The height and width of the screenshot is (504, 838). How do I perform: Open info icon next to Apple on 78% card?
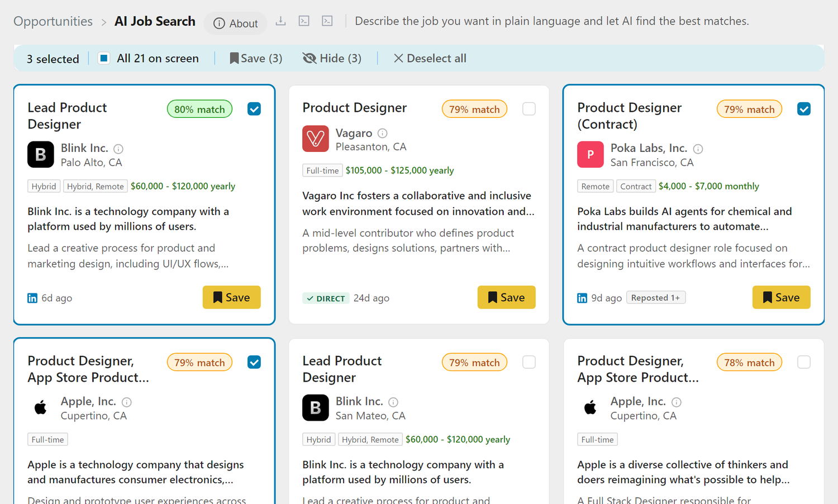point(677,402)
